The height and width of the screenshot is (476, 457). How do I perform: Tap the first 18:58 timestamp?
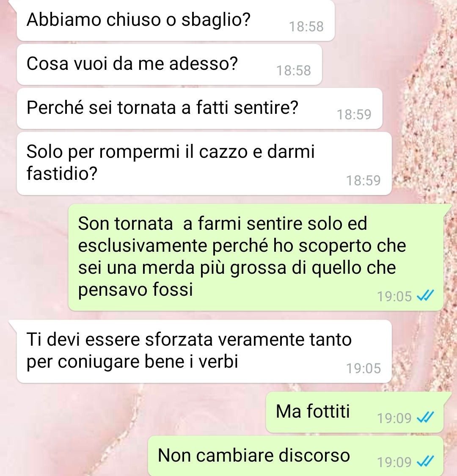pos(306,27)
